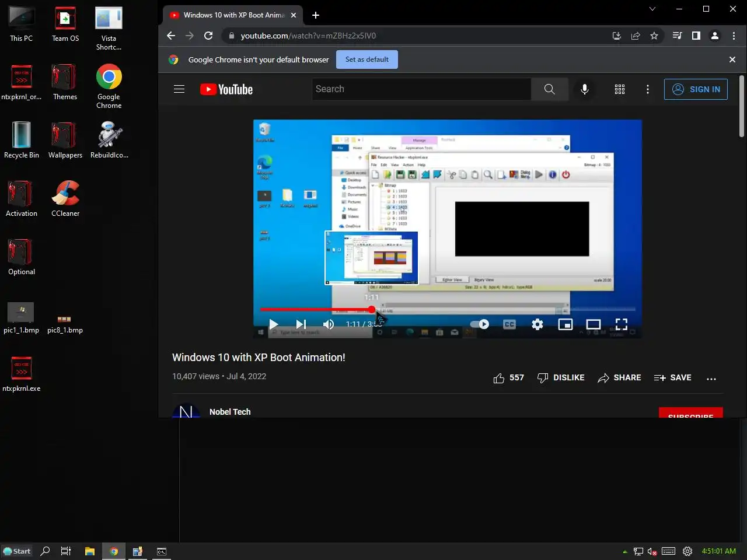Switch to theater mode view
Image resolution: width=747 pixels, height=560 pixels.
coord(593,324)
